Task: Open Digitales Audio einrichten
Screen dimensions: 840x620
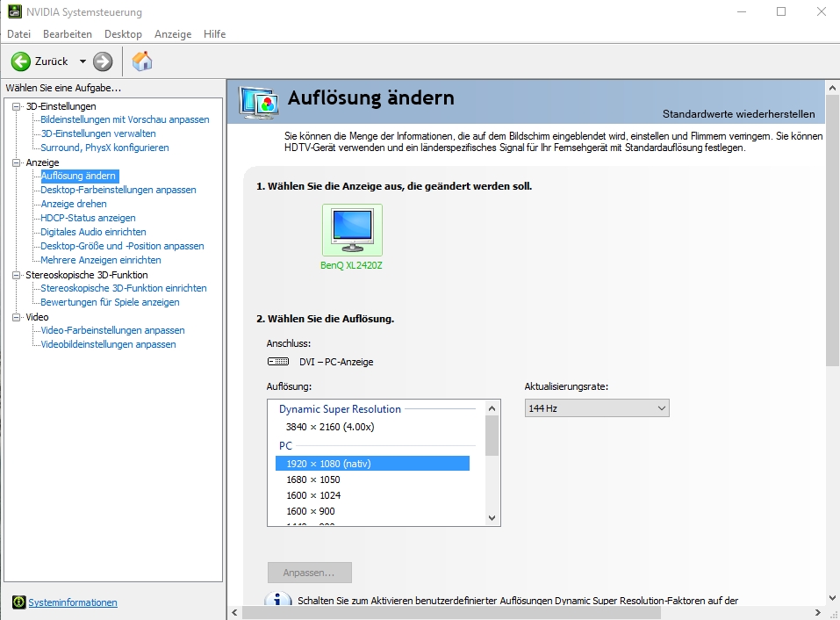Action: point(94,232)
